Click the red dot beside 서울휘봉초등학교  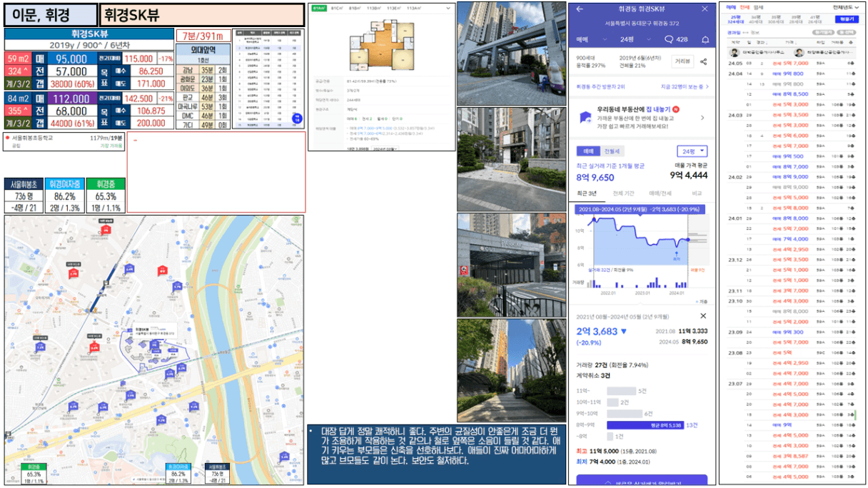click(7, 138)
